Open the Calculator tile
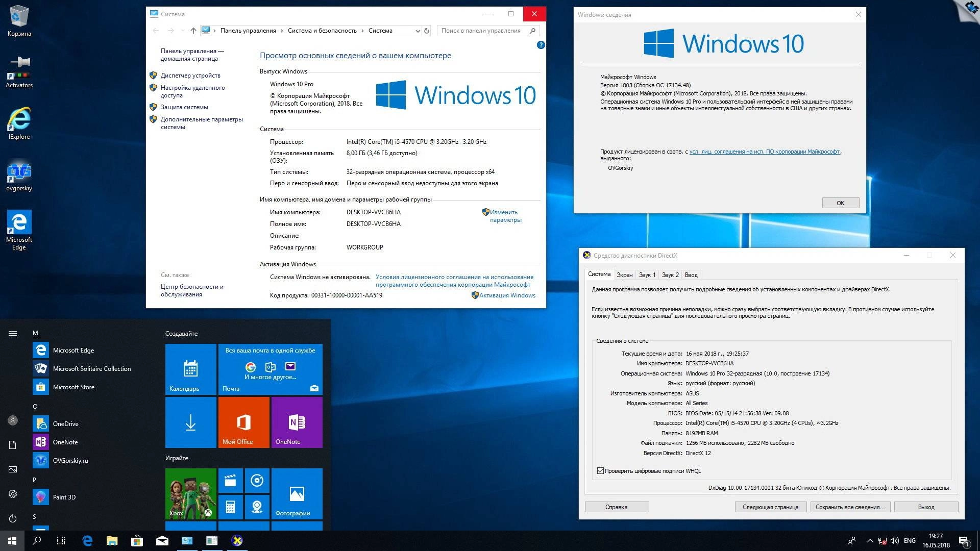980x551 pixels. (230, 507)
